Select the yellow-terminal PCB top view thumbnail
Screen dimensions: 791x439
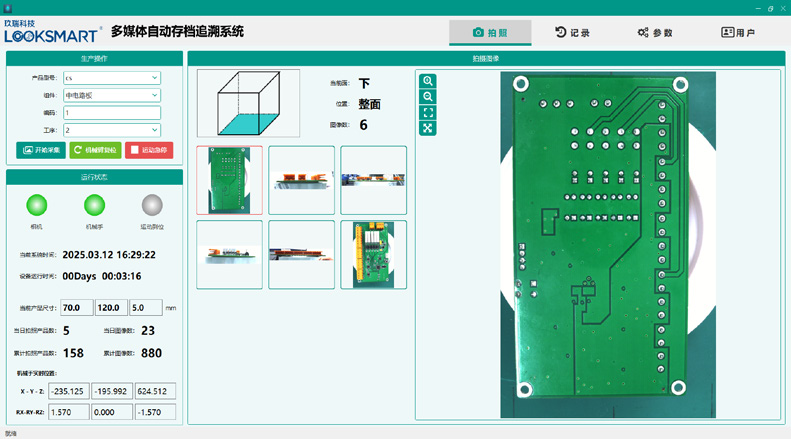click(374, 255)
